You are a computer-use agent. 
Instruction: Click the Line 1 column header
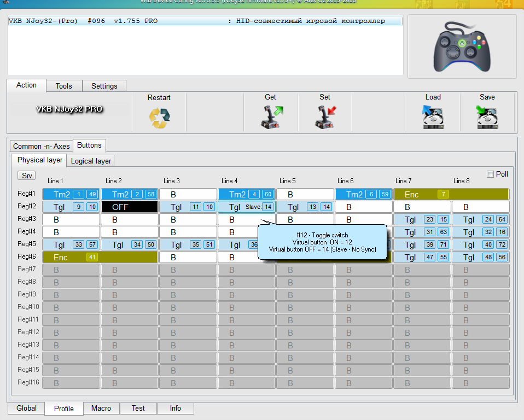coord(55,181)
